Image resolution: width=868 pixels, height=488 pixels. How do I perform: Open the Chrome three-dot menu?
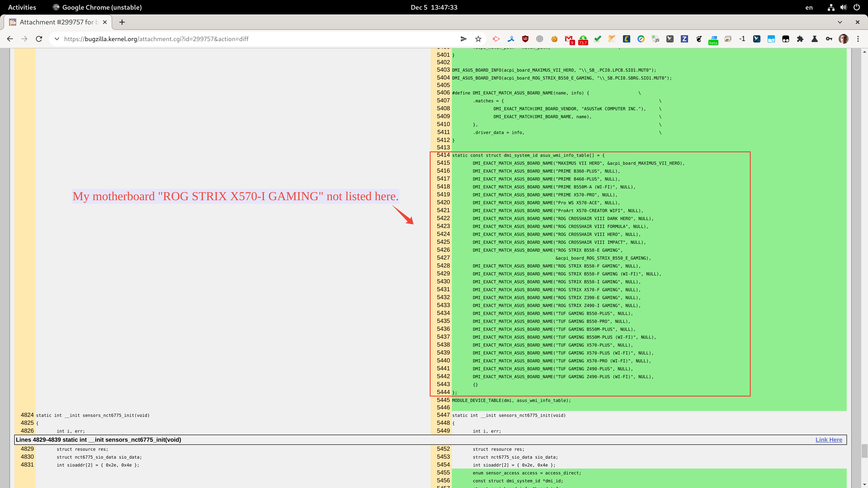click(858, 39)
